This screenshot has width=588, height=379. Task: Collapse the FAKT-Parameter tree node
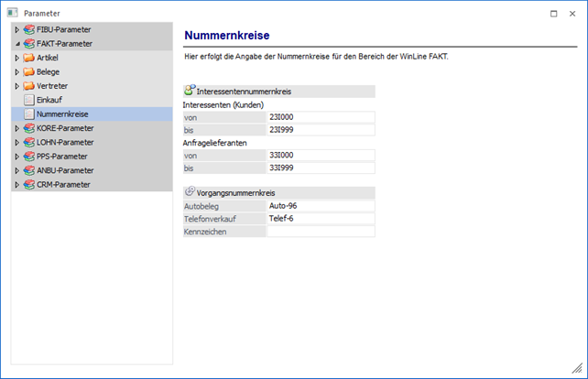pyautogui.click(x=16, y=44)
